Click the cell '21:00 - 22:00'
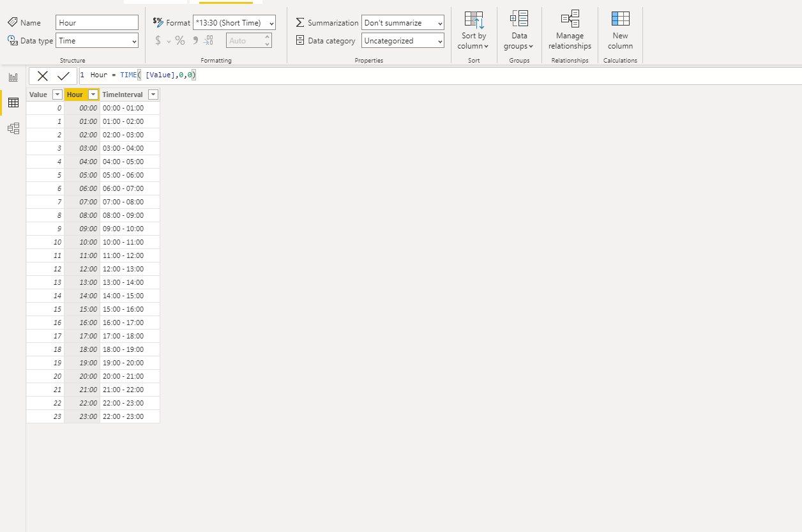 click(x=130, y=390)
